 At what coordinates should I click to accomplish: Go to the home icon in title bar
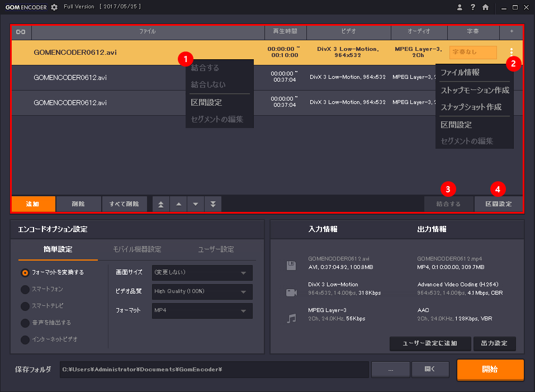tap(486, 7)
